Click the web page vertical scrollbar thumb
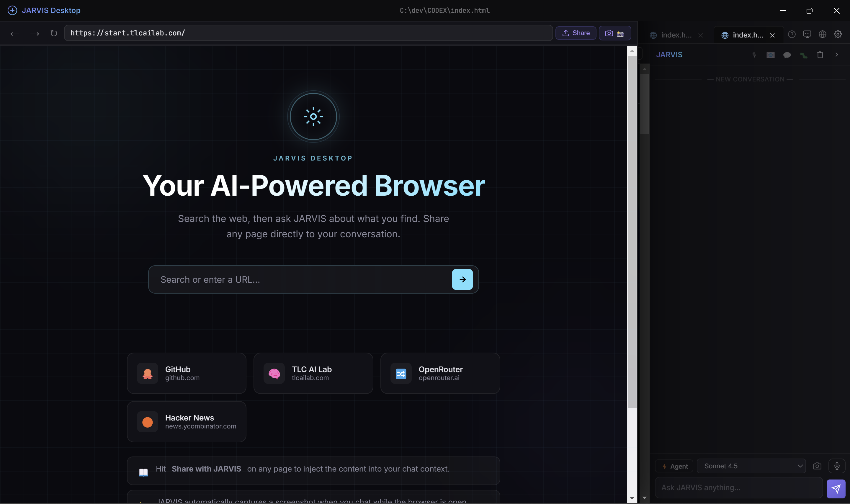Screen dimensions: 850x504 (x=632, y=232)
